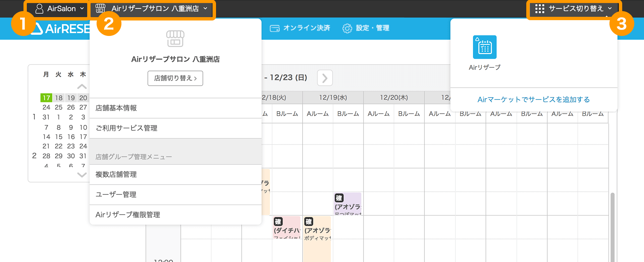Open 店舗基本情報 menu item

click(x=175, y=108)
